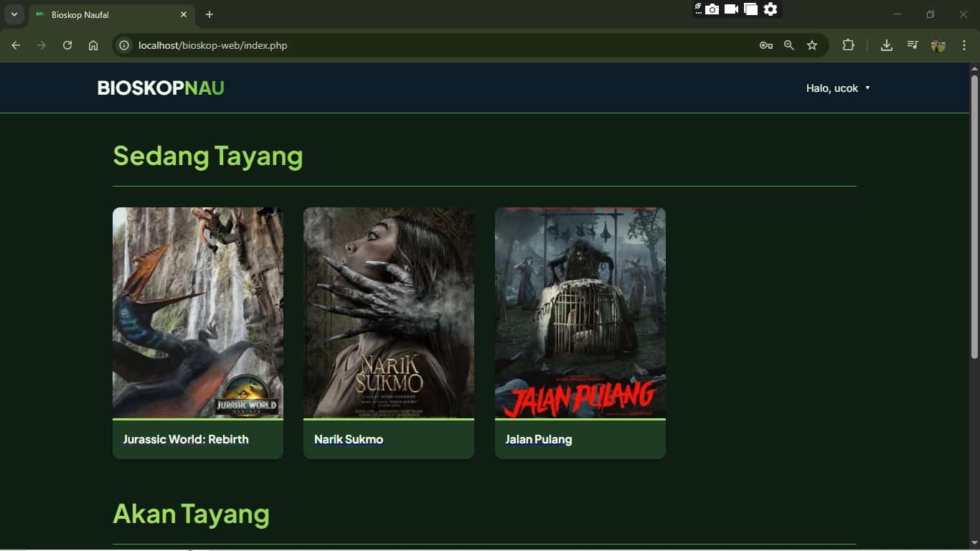Click the BIOSKOPNAU logo link

pyautogui.click(x=161, y=88)
